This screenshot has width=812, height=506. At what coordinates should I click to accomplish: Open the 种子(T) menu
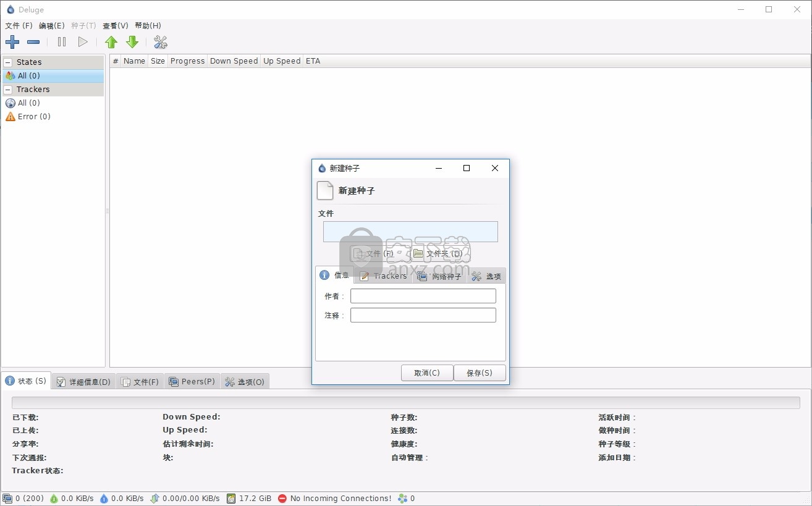(x=83, y=26)
